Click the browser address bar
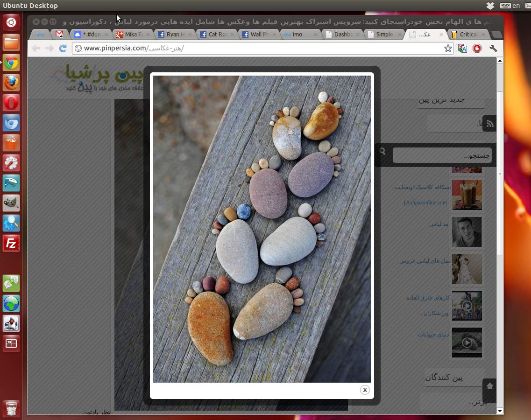This screenshot has width=531, height=420. tap(257, 48)
